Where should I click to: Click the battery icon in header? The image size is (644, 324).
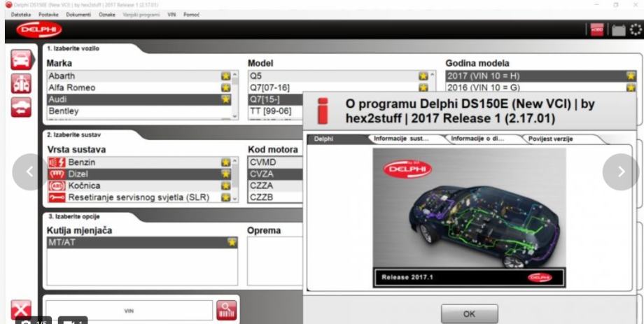pyautogui.click(x=619, y=30)
